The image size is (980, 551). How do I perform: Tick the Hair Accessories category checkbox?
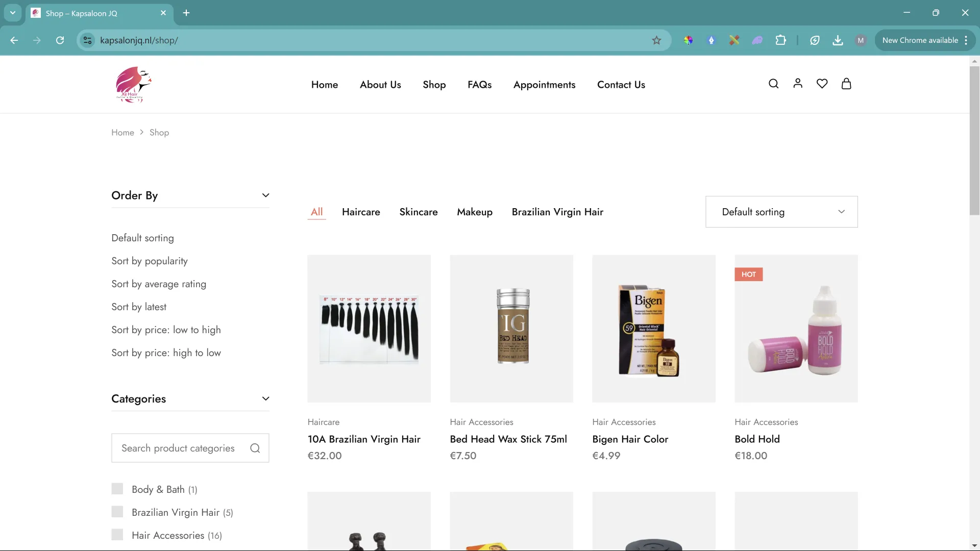(x=117, y=535)
